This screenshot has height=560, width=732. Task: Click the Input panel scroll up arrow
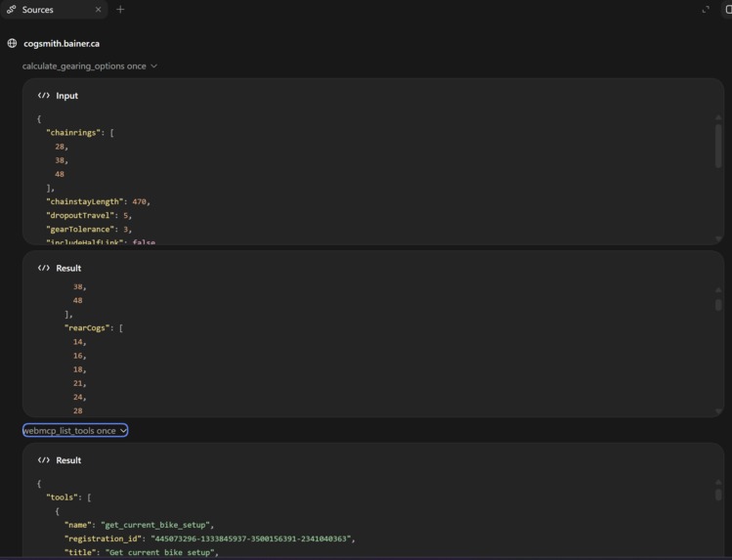[x=718, y=117]
